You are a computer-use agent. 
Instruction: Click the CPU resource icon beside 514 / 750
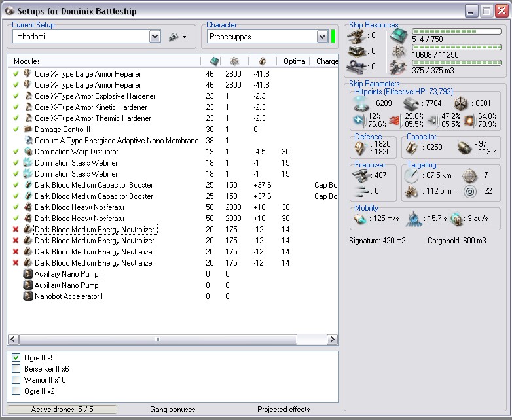pyautogui.click(x=399, y=35)
